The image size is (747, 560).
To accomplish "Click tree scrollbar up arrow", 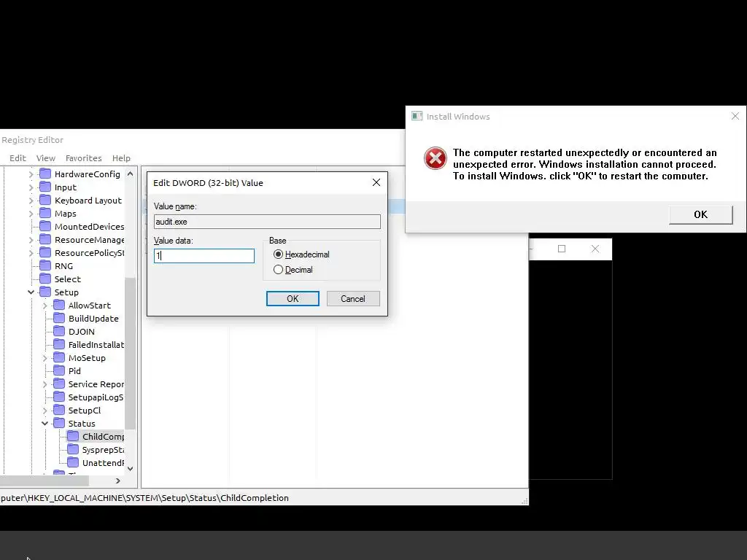I will (130, 174).
